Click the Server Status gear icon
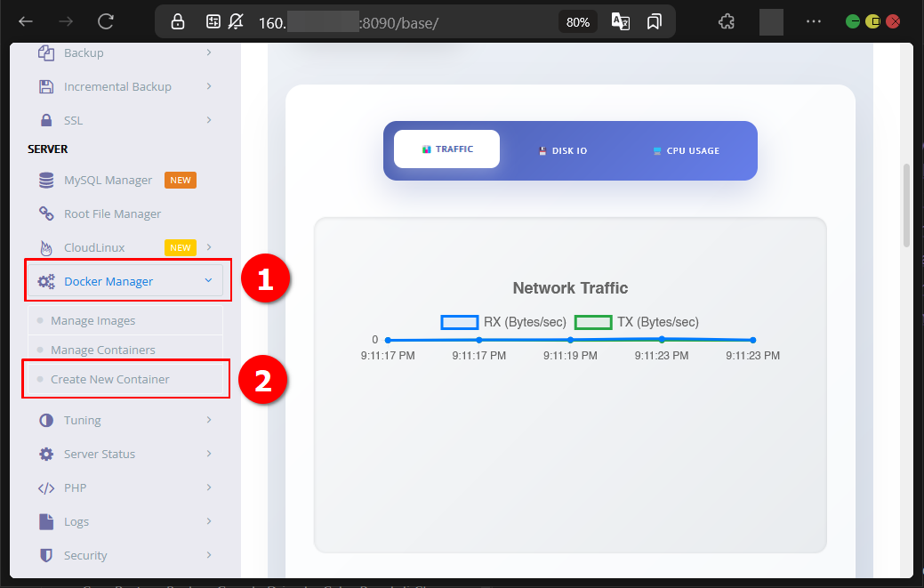 pos(46,455)
